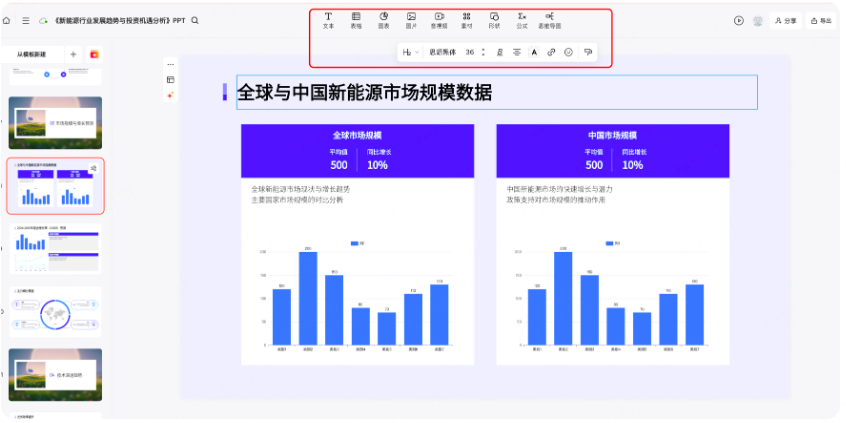Select the tallest bar in right chart
This screenshot has width=846, height=423.
pos(563,298)
